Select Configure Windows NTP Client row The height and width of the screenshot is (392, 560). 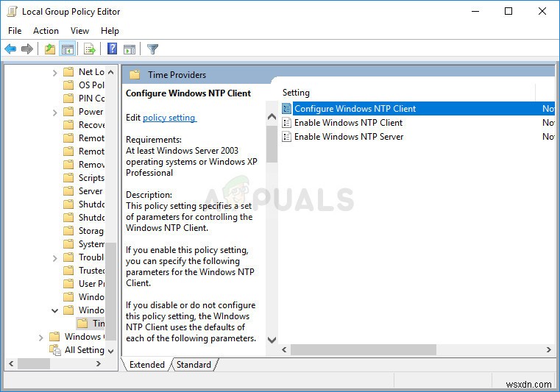coord(417,109)
